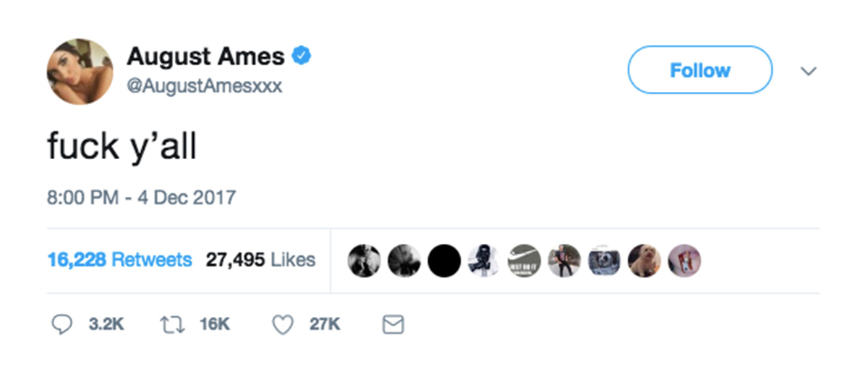Open the 27,495 Likes list

click(x=260, y=260)
